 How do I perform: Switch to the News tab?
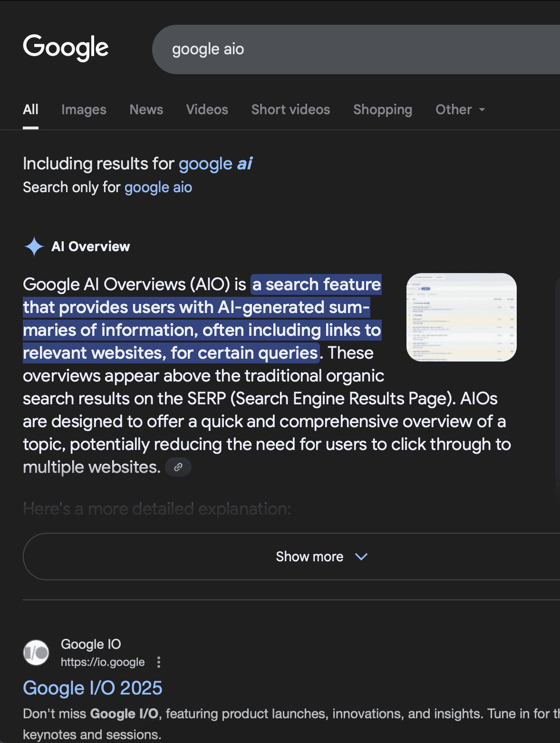[146, 110]
